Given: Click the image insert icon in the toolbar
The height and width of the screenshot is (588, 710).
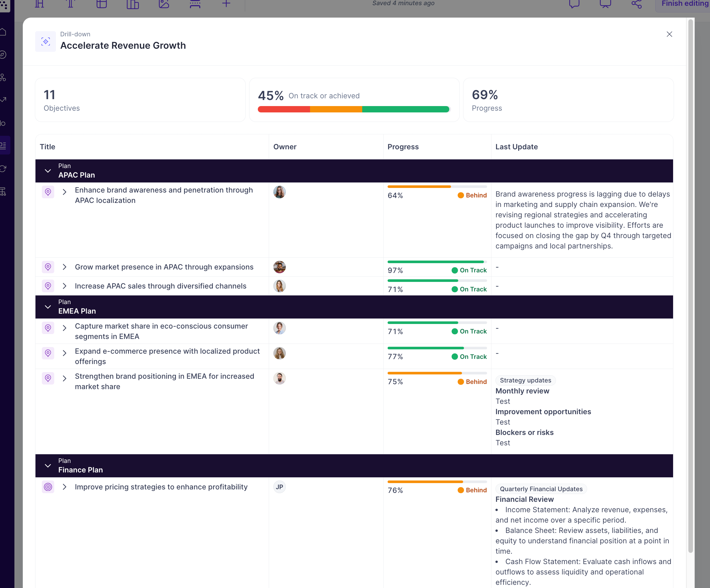Looking at the screenshot, I should [164, 4].
